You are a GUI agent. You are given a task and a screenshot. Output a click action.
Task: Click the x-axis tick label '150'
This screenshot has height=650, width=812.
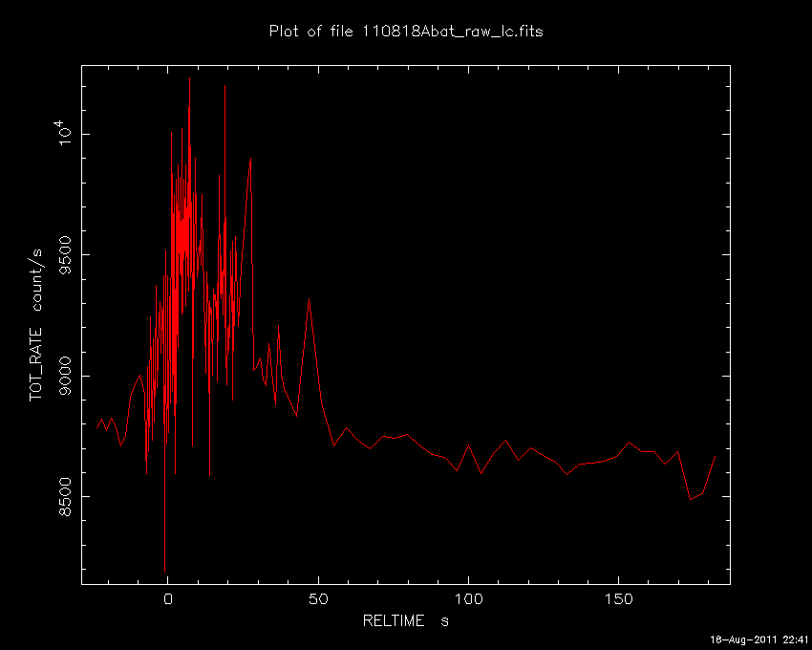click(x=618, y=599)
